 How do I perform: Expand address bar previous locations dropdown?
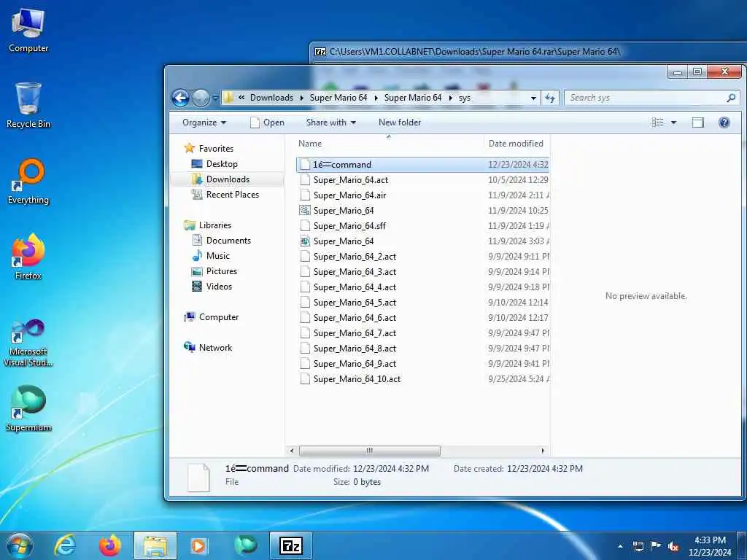533,98
